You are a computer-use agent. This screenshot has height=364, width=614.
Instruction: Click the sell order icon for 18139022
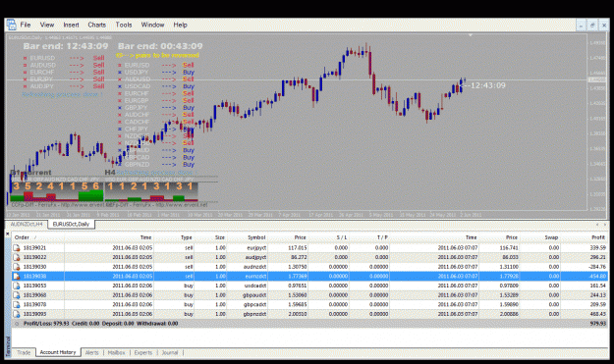[x=17, y=257]
